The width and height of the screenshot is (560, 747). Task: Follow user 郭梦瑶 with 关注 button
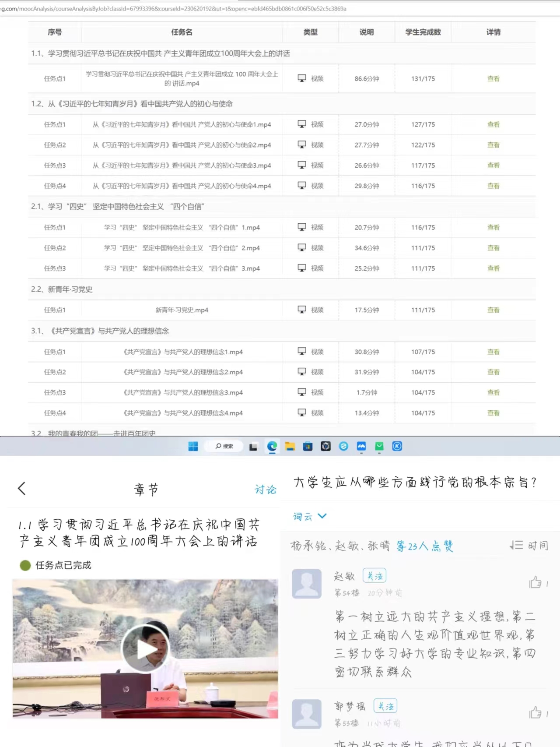click(x=385, y=706)
